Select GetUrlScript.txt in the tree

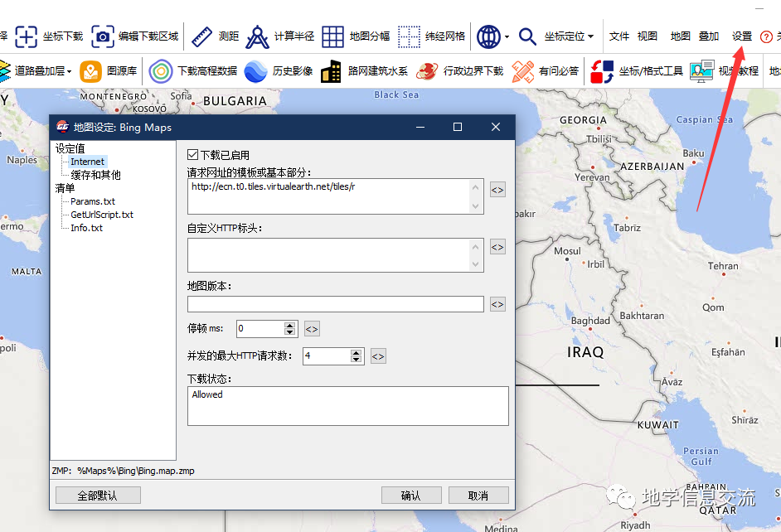pyautogui.click(x=102, y=215)
